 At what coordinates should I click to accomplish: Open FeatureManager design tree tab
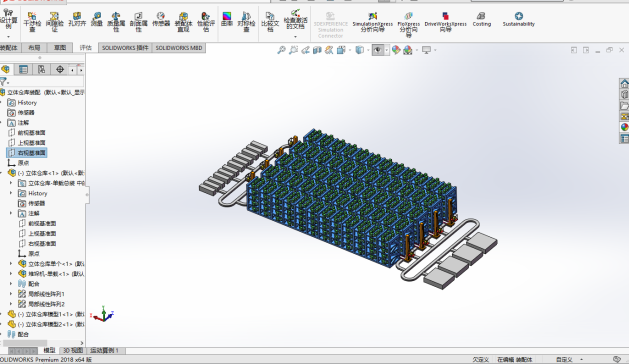(6, 69)
